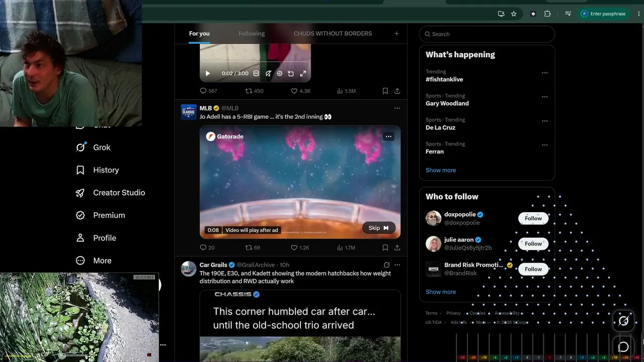Switch to the Following tab
This screenshot has width=644, height=362.
point(252,34)
